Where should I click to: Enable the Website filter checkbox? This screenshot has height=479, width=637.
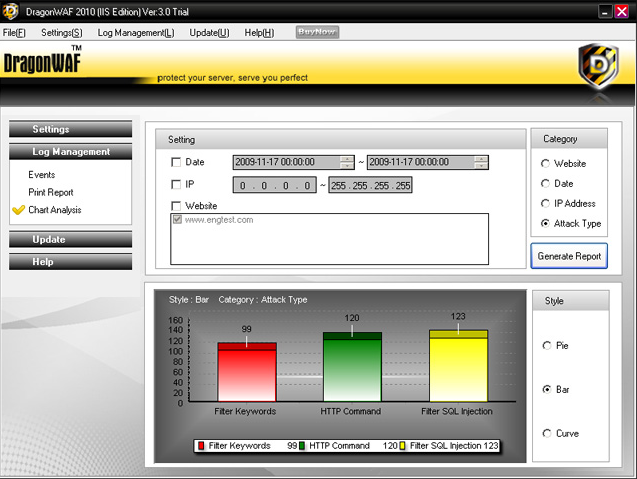176,206
